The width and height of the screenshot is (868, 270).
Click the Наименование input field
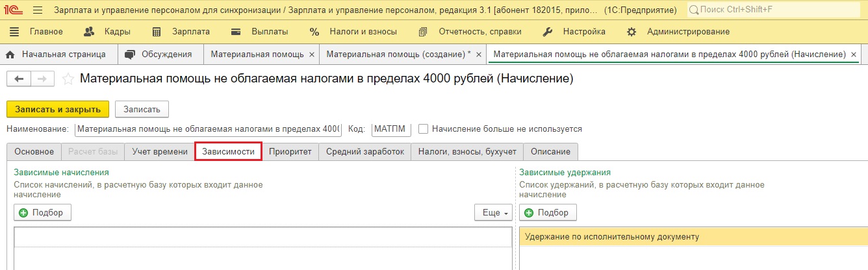(207, 129)
